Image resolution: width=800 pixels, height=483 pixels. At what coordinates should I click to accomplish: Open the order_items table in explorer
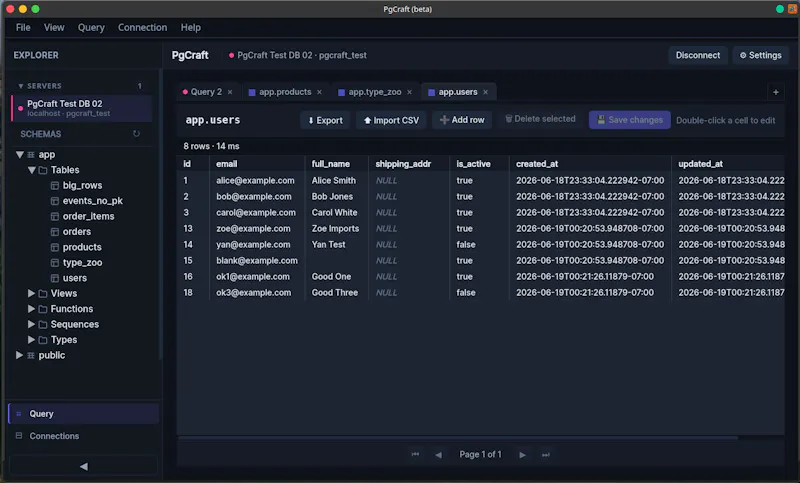88,216
